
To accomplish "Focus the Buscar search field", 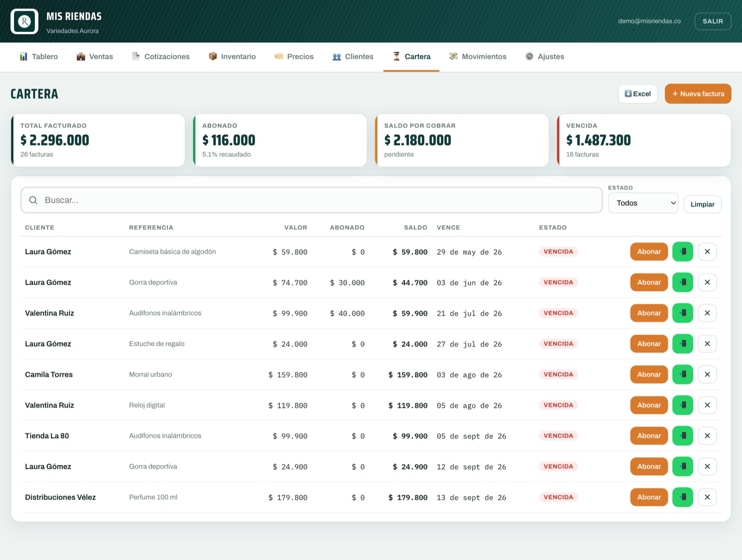I will point(312,200).
